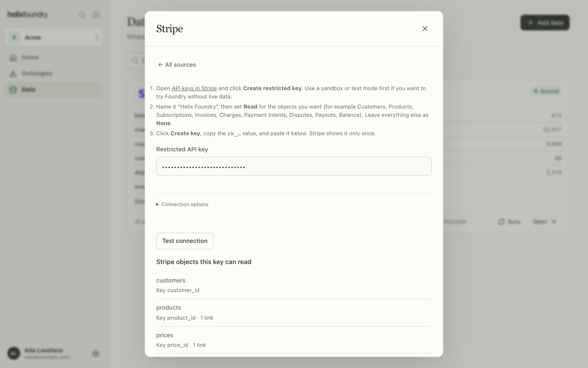Toggle the sidebar panel icon
Screen dimensions: 588x368
pos(96,15)
